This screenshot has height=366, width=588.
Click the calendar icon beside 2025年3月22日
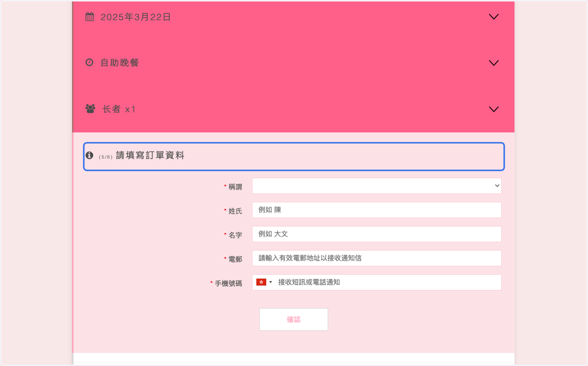point(90,17)
